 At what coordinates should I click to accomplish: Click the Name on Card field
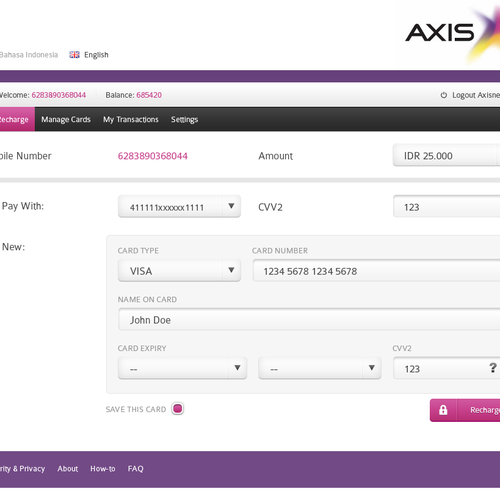point(309,319)
